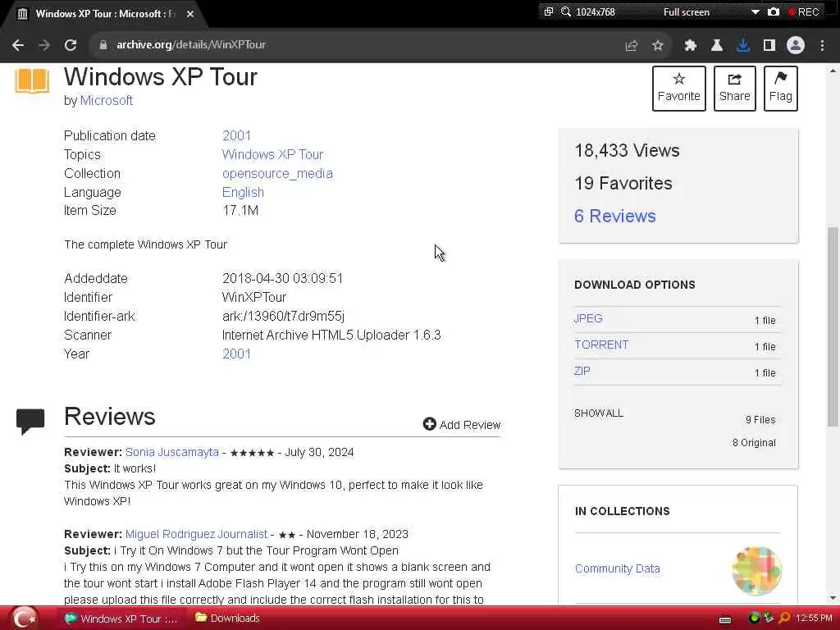Download the ZIP file option
The height and width of the screenshot is (630, 840).
(582, 371)
